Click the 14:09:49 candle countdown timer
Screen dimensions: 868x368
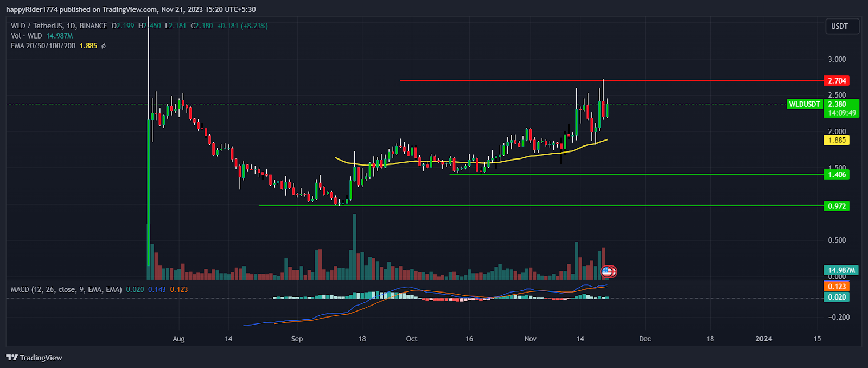point(841,113)
